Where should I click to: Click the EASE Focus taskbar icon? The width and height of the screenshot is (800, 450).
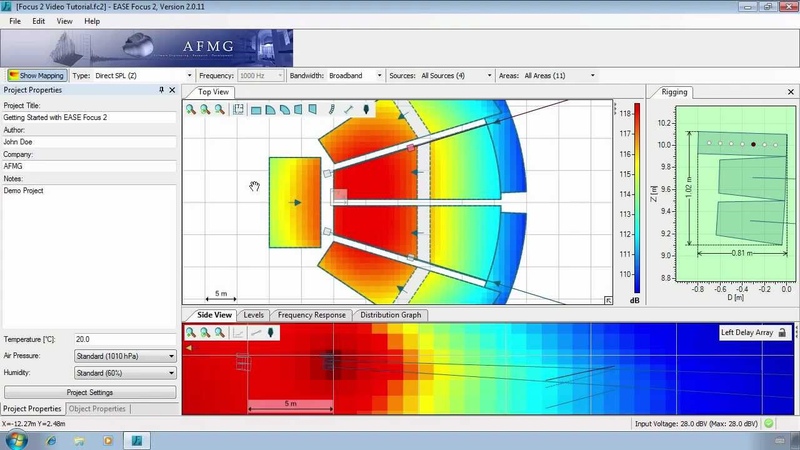coord(137,440)
